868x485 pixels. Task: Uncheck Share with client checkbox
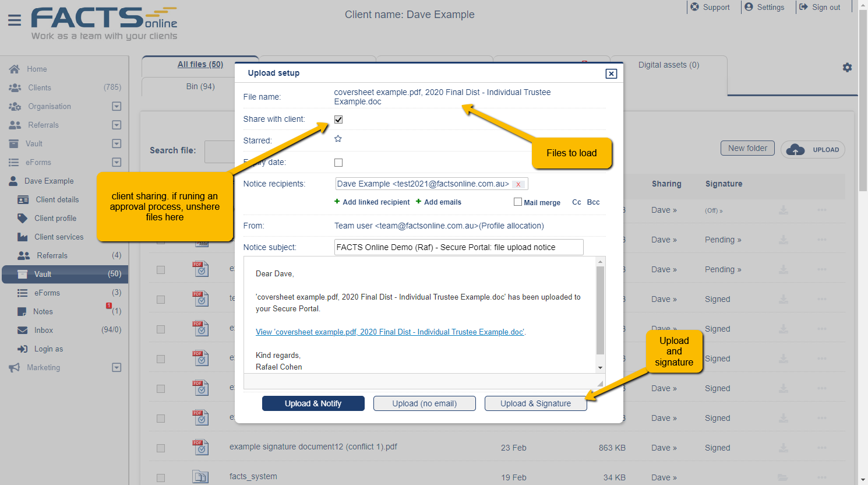point(338,120)
